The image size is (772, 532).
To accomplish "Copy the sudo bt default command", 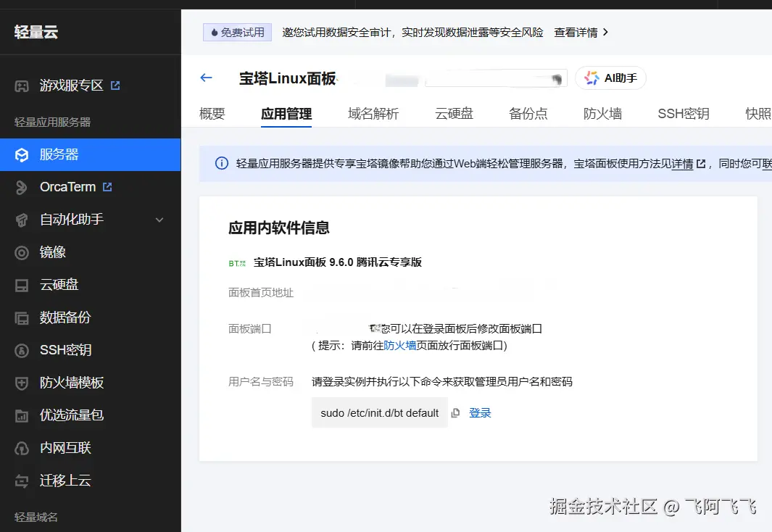I will point(455,413).
